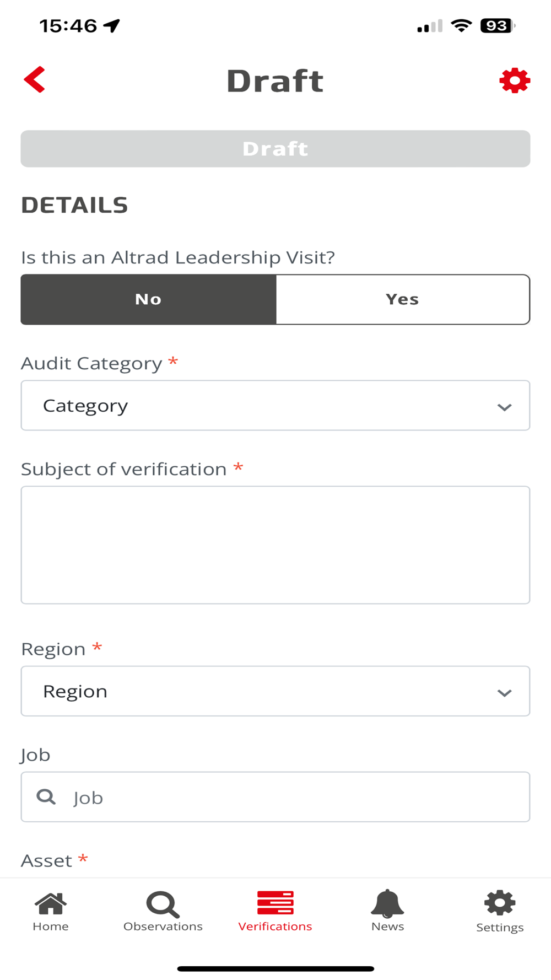Viewport: 551px width, 980px height.
Task: Tap the Home label in bottom bar
Action: coord(50,927)
